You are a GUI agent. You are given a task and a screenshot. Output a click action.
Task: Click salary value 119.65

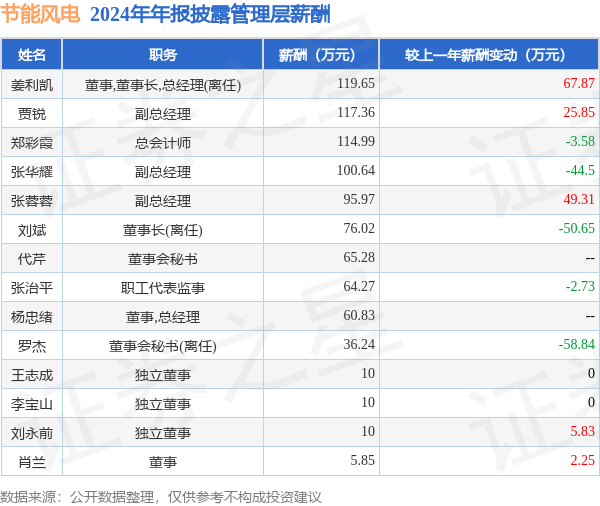click(355, 83)
